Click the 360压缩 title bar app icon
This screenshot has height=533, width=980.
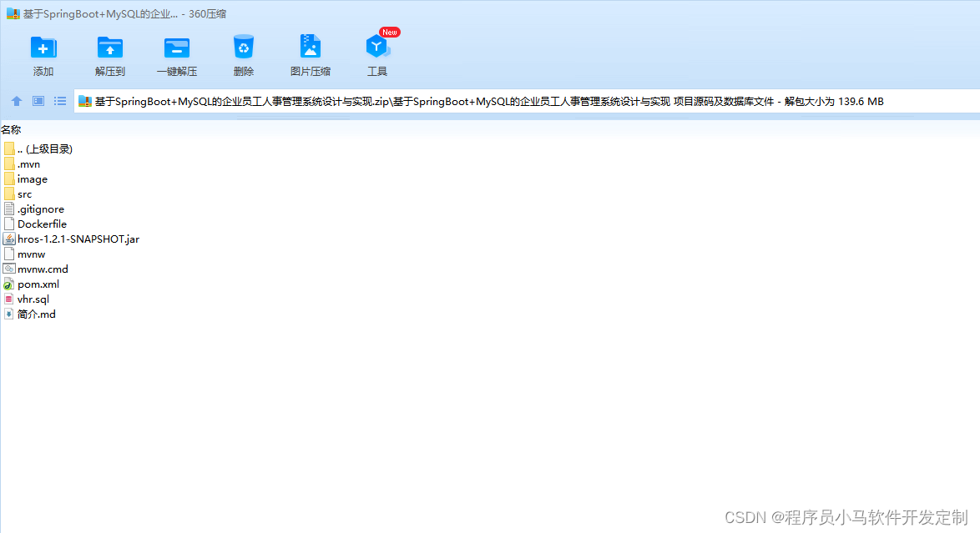(x=13, y=13)
